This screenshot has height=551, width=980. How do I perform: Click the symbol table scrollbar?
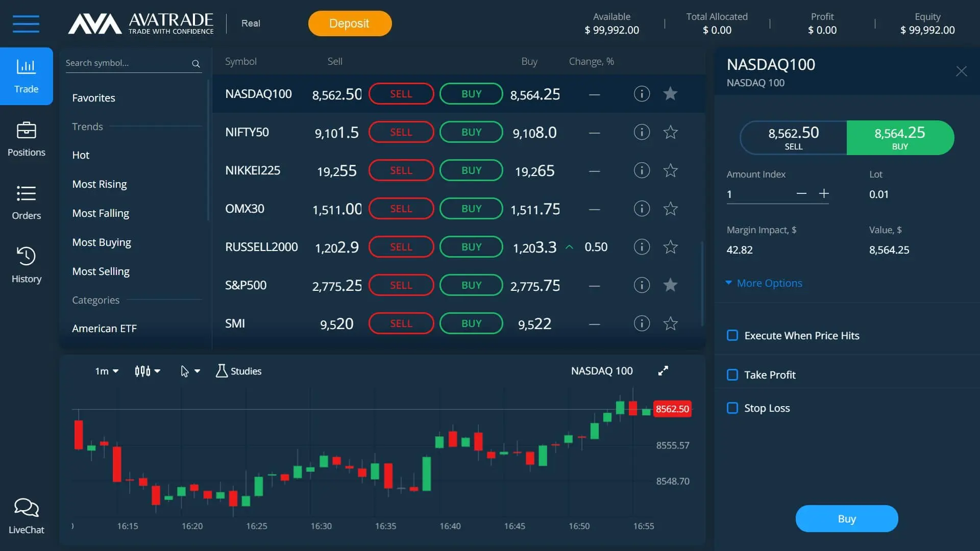coord(702,283)
